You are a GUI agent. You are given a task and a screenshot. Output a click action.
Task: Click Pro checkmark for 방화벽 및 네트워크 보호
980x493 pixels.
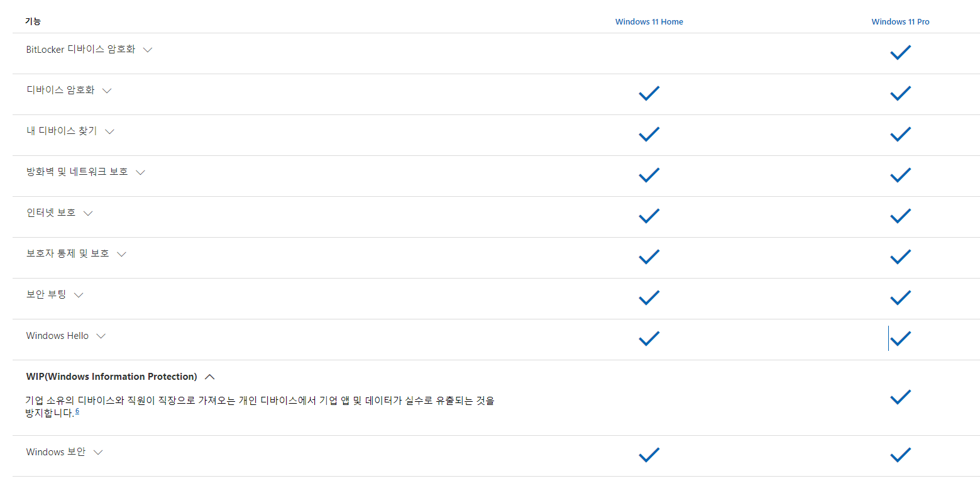coord(900,175)
